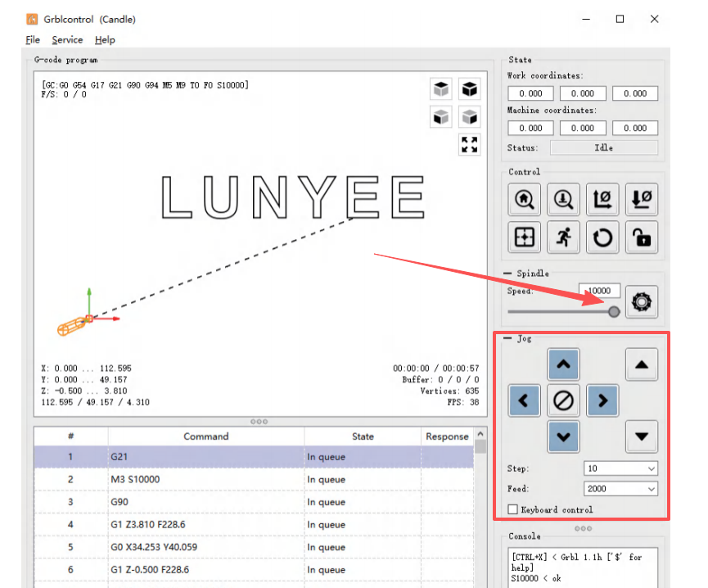This screenshot has width=708, height=588.
Task: Click the GC parser state text in the visualizer
Action: point(145,85)
